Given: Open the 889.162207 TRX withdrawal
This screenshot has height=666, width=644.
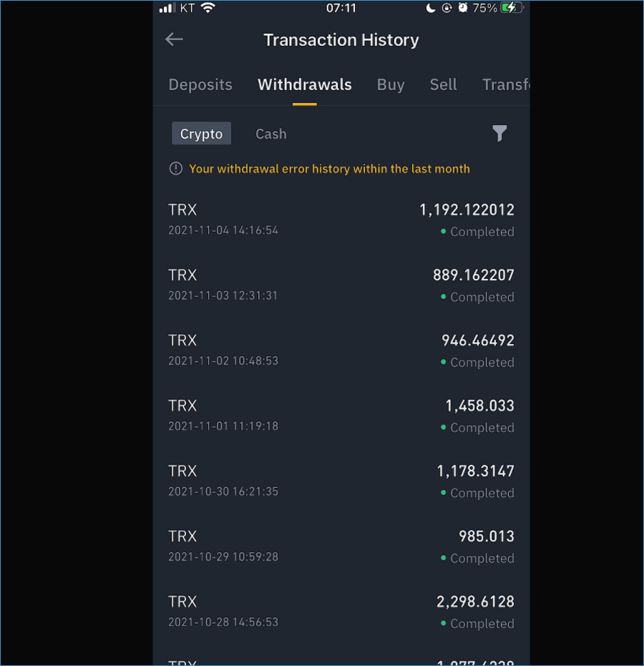Looking at the screenshot, I should 341,285.
